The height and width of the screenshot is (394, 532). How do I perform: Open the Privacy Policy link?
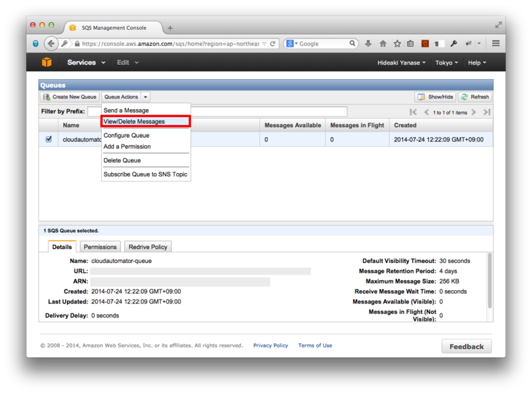[x=271, y=345]
